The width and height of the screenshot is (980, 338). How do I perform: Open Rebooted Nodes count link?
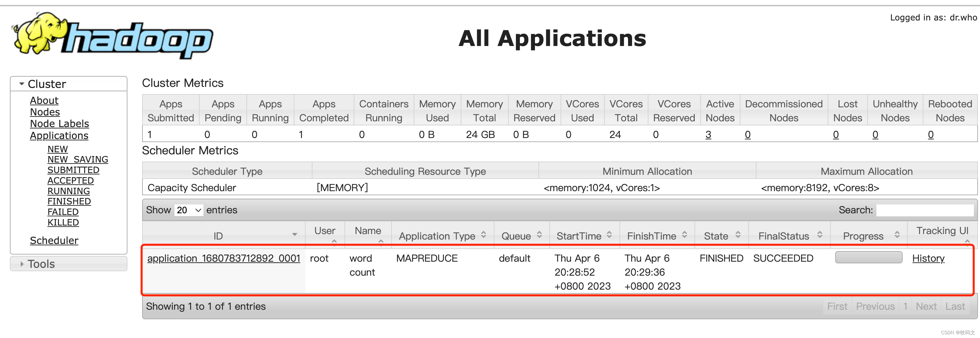931,135
